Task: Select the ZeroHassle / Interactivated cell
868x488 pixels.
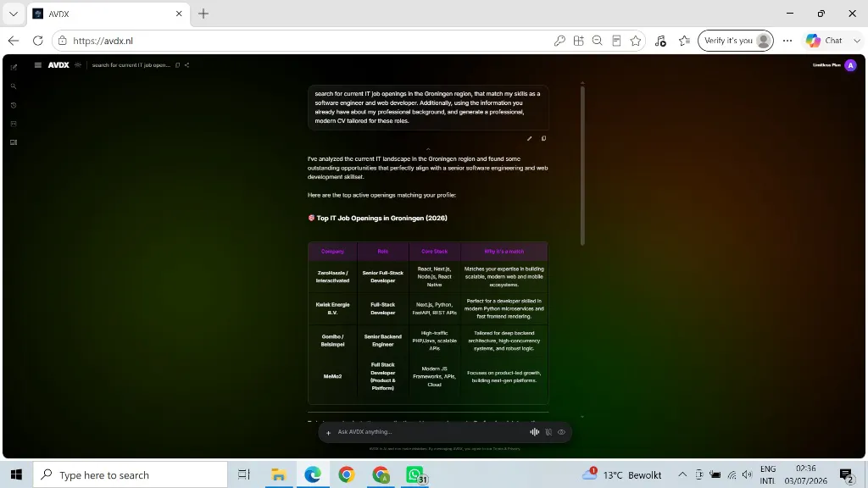Action: (332, 277)
